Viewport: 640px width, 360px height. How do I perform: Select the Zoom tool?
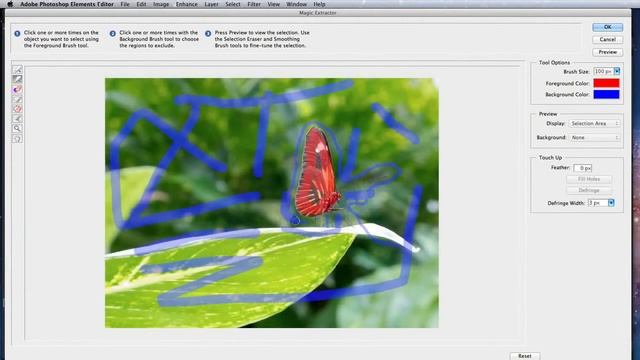click(17, 129)
